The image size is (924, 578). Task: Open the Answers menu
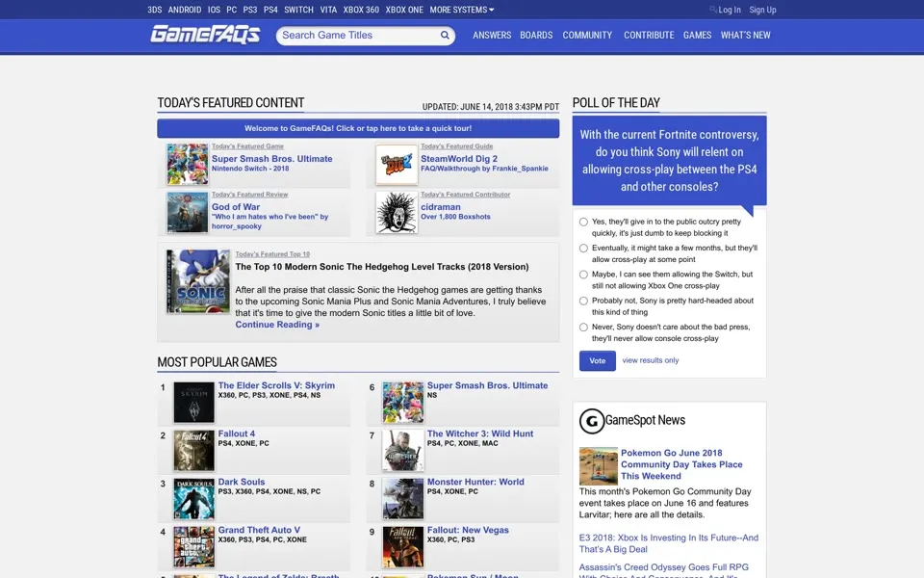pos(492,36)
